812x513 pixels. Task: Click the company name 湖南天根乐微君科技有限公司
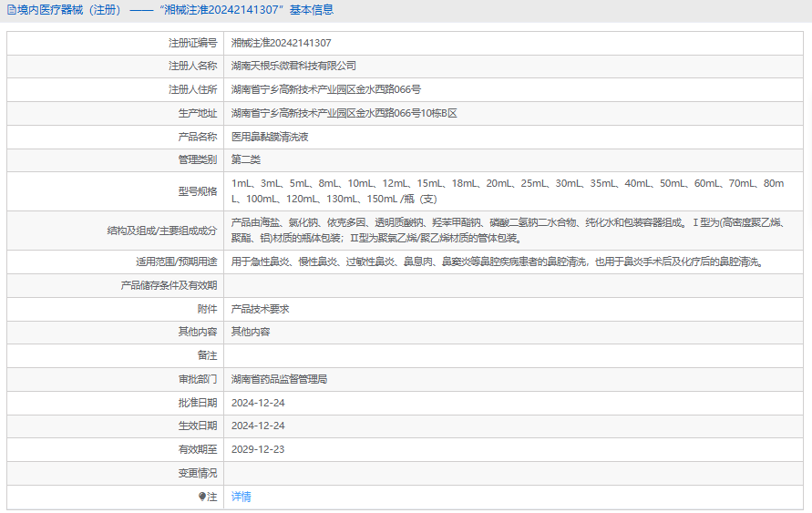[293, 66]
